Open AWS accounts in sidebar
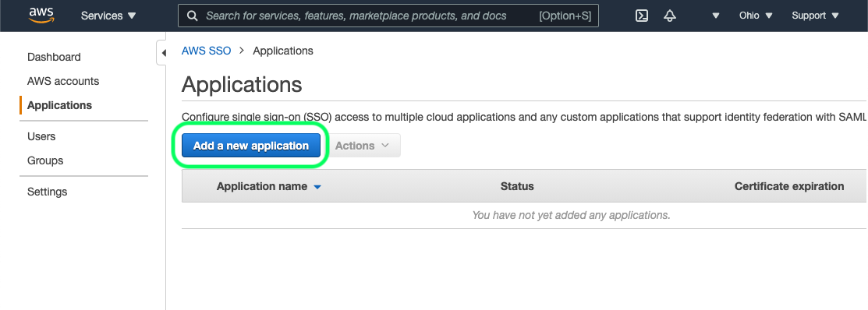868x310 pixels. point(63,81)
